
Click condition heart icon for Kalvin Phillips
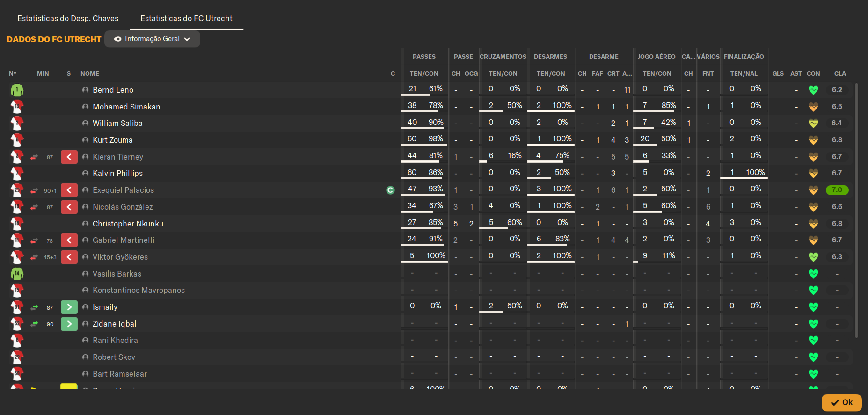pyautogui.click(x=813, y=173)
